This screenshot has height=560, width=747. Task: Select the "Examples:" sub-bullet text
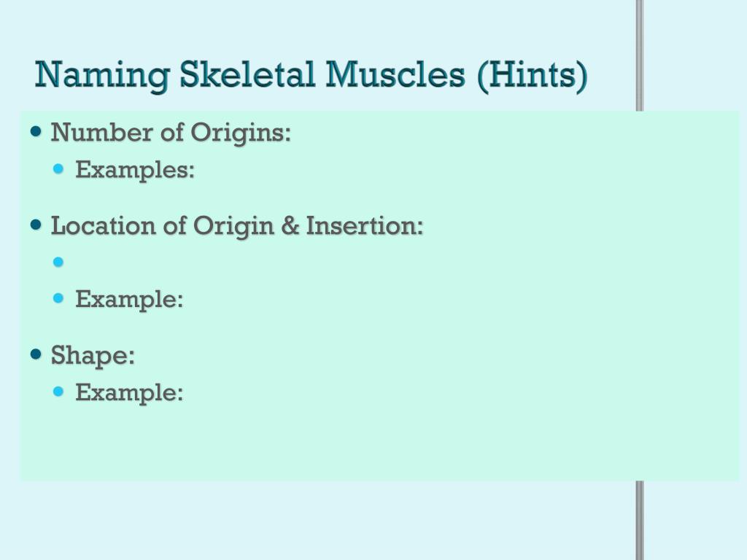point(135,169)
